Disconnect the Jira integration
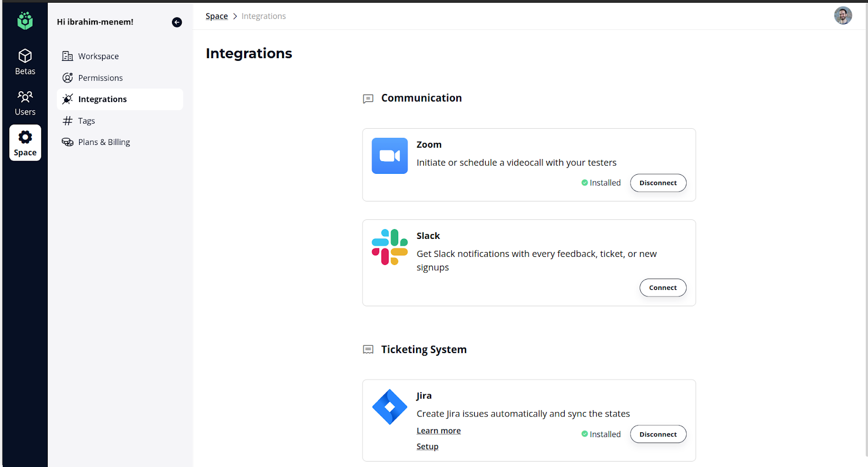 658,434
